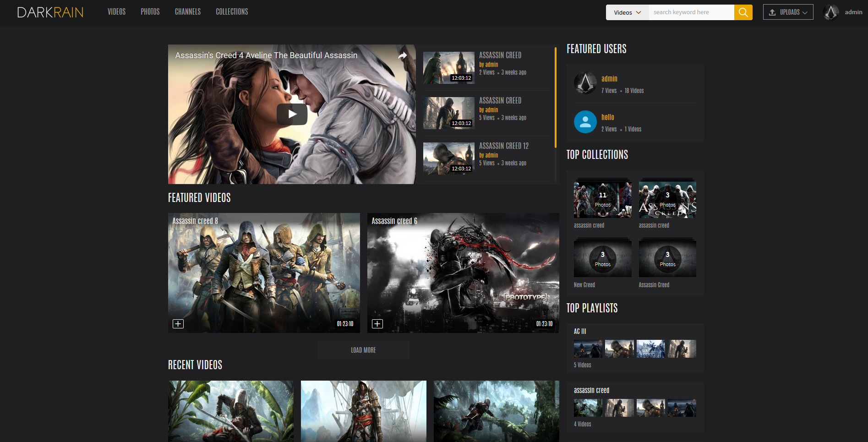Image resolution: width=868 pixels, height=442 pixels.
Task: Open first recent video thumbnail with jungle fight
Action: tap(231, 411)
